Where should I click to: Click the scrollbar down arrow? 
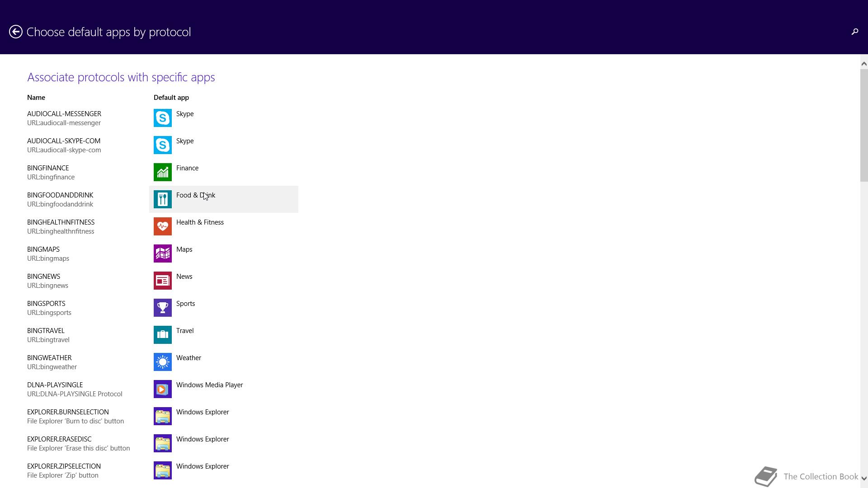[x=864, y=479]
